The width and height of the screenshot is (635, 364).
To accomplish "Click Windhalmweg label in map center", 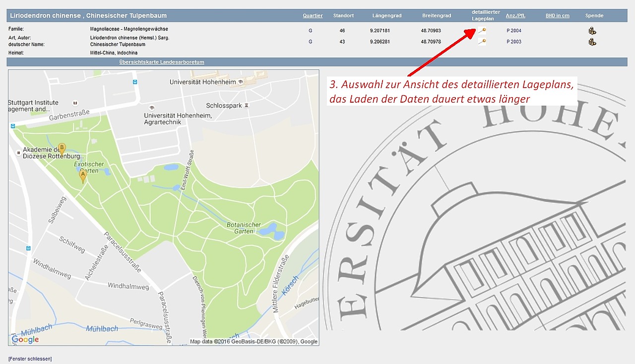I will [x=128, y=286].
